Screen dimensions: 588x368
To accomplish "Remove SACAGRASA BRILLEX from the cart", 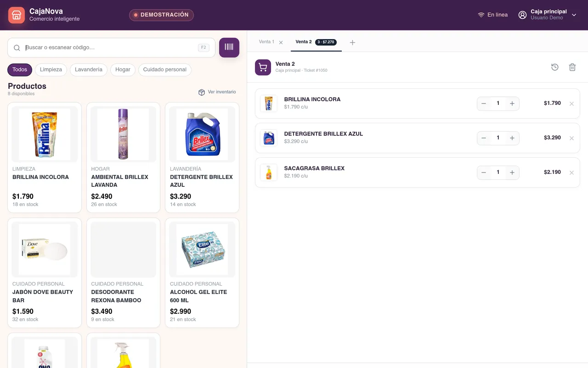I will click(571, 172).
